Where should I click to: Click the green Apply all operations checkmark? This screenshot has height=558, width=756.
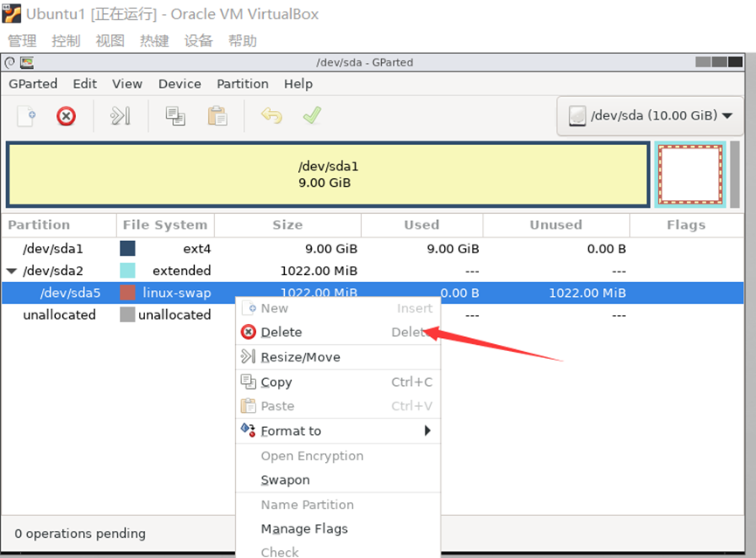pyautogui.click(x=312, y=115)
